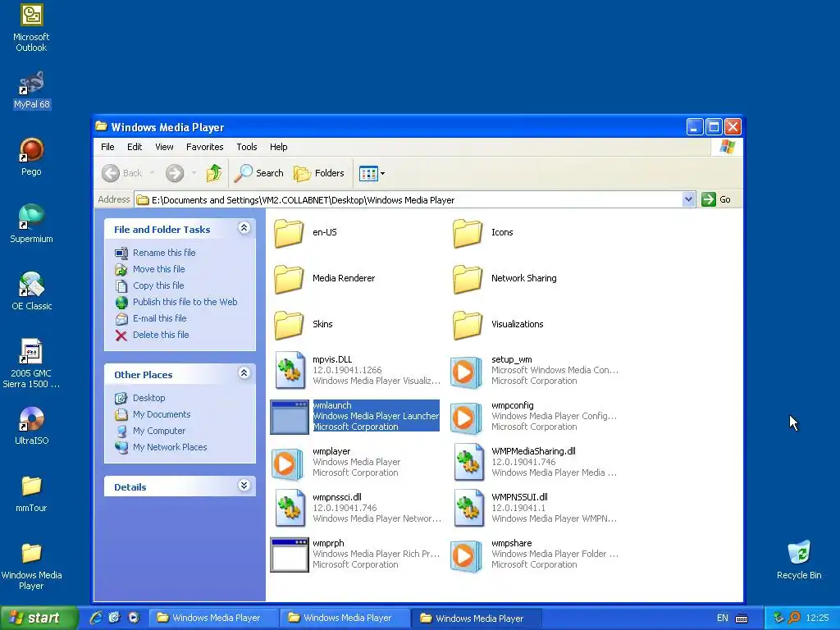Click the Back navigation button
The height and width of the screenshot is (630, 840).
123,173
